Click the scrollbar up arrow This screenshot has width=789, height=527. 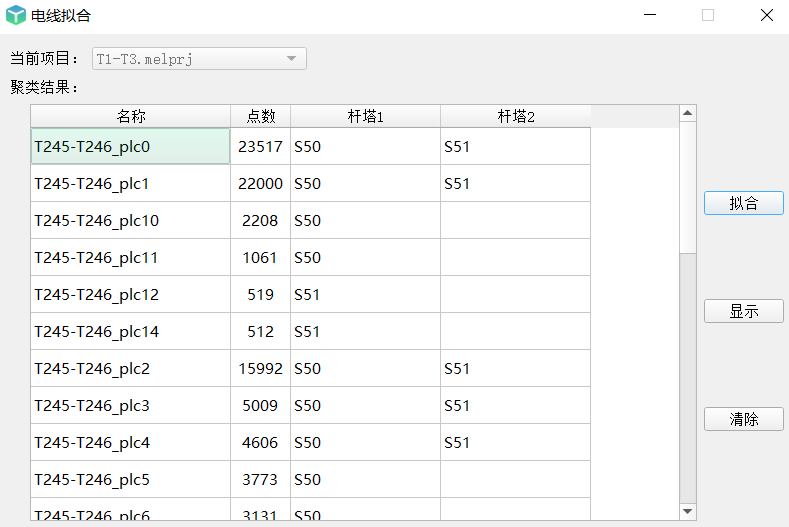click(687, 113)
